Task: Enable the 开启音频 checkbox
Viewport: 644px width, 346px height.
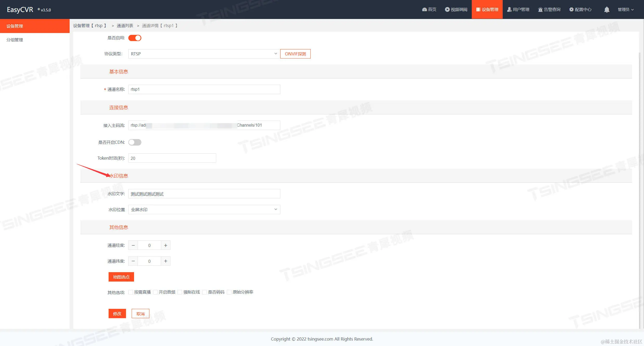Action: pos(155,292)
